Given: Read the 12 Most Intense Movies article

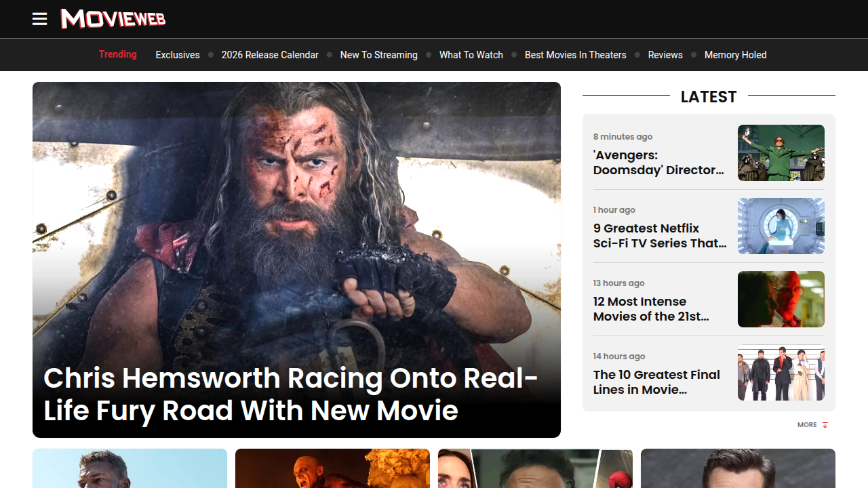Looking at the screenshot, I should (651, 309).
